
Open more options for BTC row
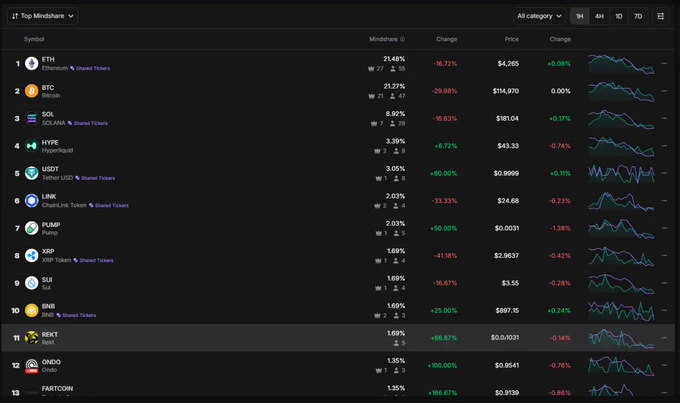pos(664,91)
